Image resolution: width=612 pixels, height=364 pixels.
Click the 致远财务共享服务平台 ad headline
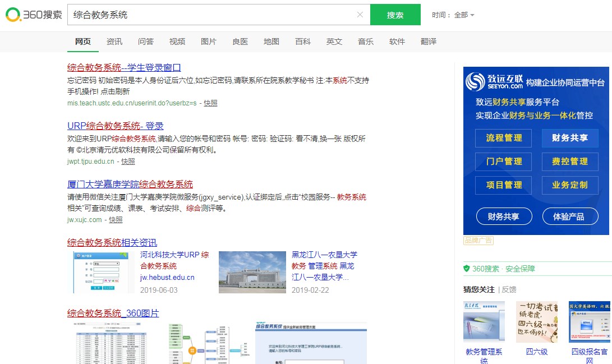(518, 102)
